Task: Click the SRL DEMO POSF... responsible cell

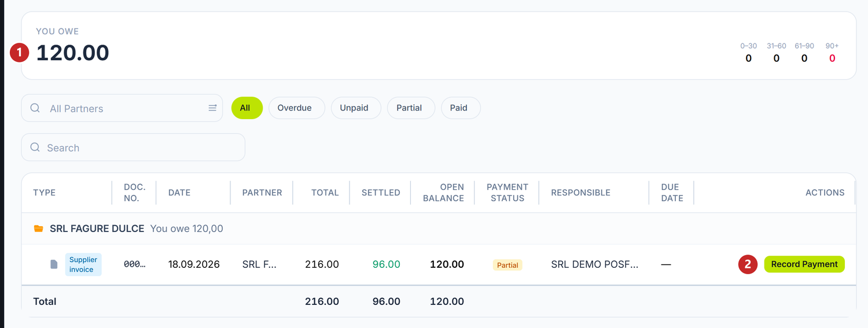Action: [x=594, y=264]
